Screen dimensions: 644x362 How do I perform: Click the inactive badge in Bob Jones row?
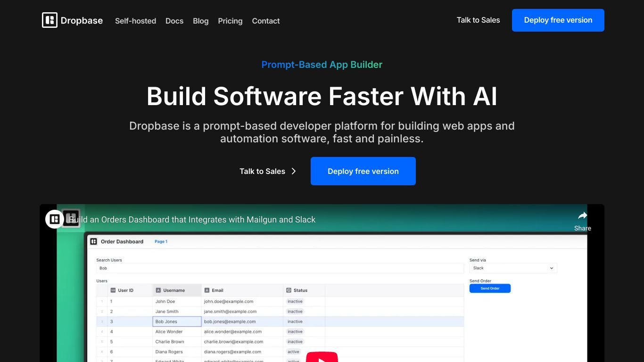point(295,321)
